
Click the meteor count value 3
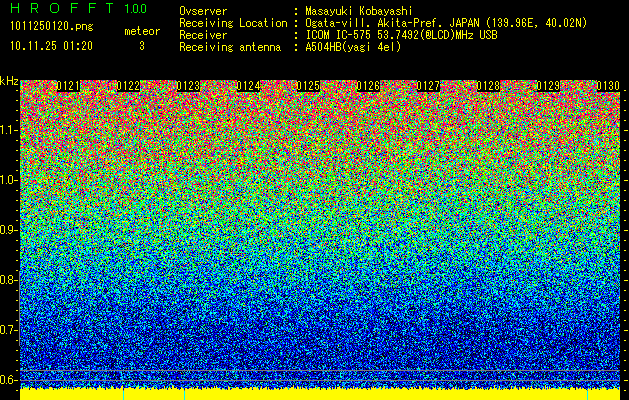[x=142, y=46]
